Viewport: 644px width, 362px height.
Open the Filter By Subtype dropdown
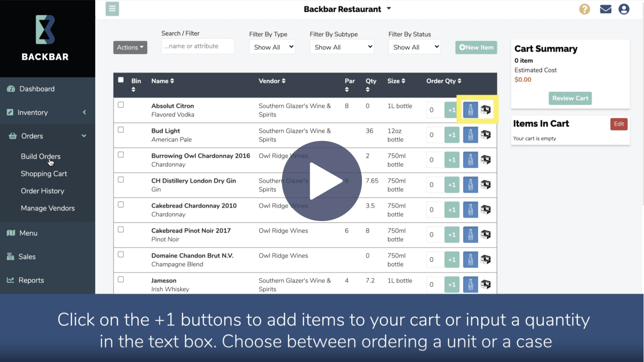click(x=342, y=47)
